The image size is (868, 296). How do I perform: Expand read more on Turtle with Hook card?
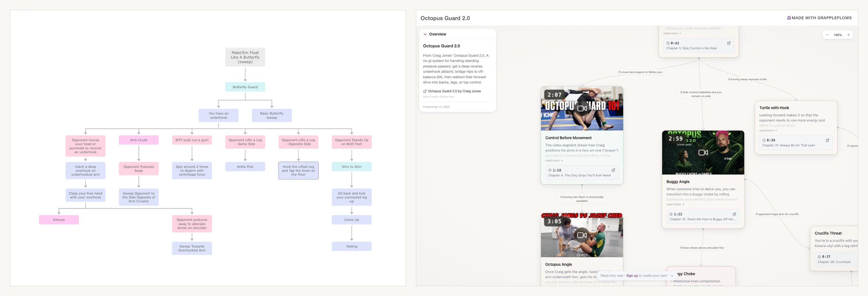[768, 131]
